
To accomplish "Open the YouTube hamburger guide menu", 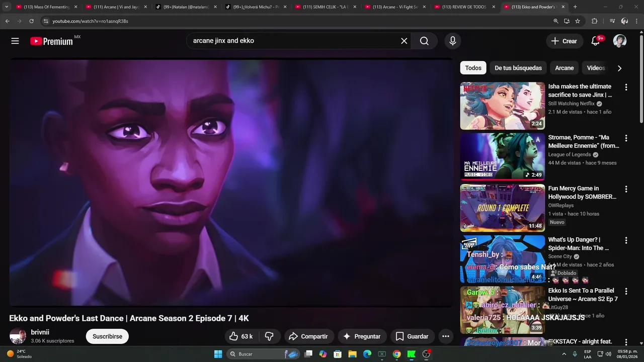I will (x=15, y=41).
